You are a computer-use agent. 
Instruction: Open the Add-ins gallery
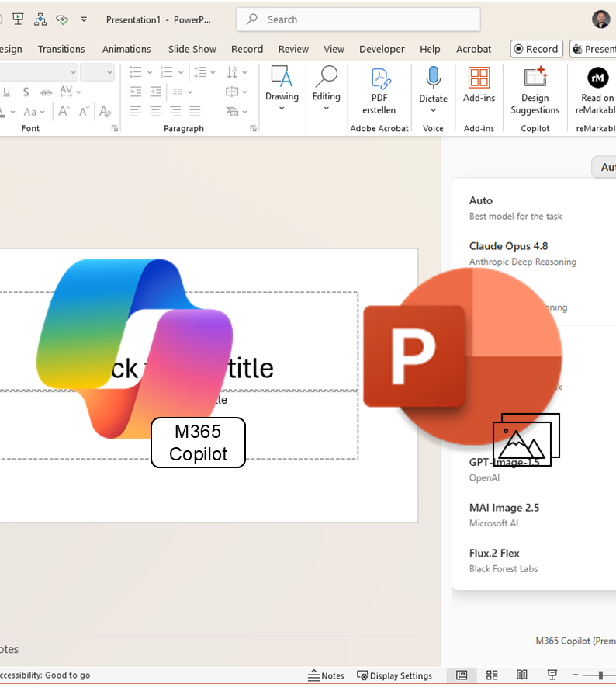(479, 85)
